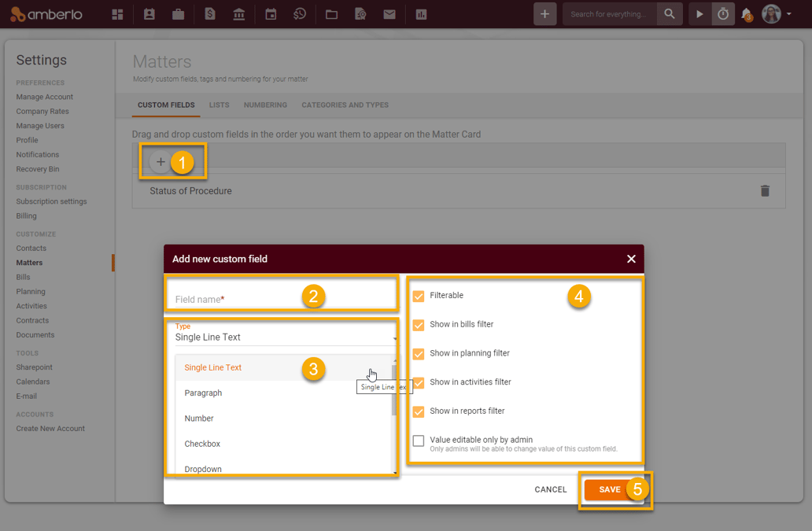Open the Documents folder icon in toolbar
This screenshot has height=531, width=812.
point(330,13)
